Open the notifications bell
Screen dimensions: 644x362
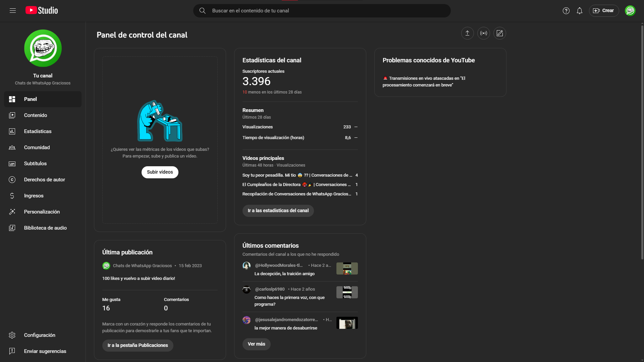(x=580, y=11)
